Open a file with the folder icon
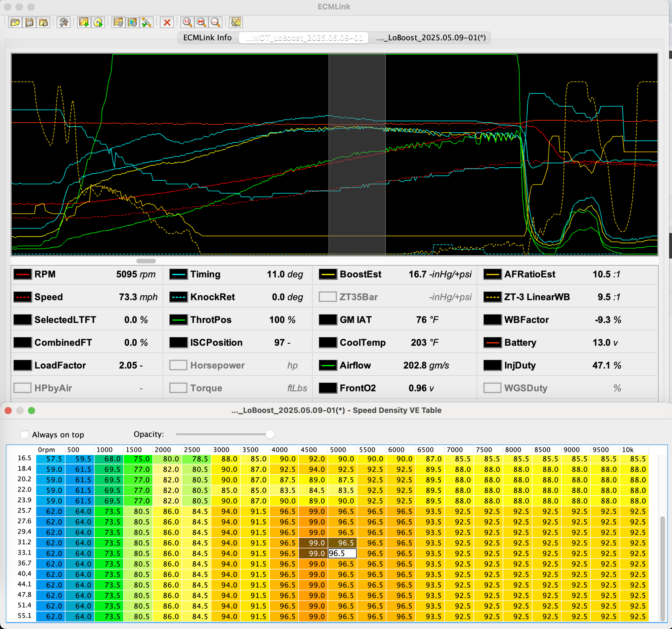 (15, 22)
